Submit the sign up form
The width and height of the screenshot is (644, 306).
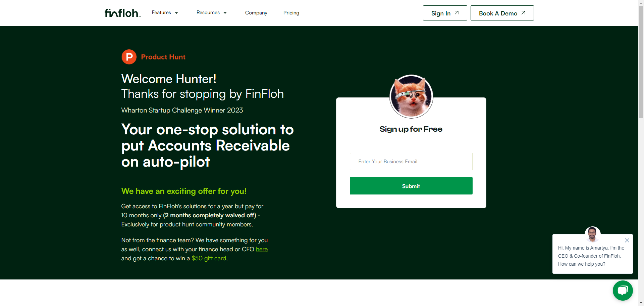[411, 186]
